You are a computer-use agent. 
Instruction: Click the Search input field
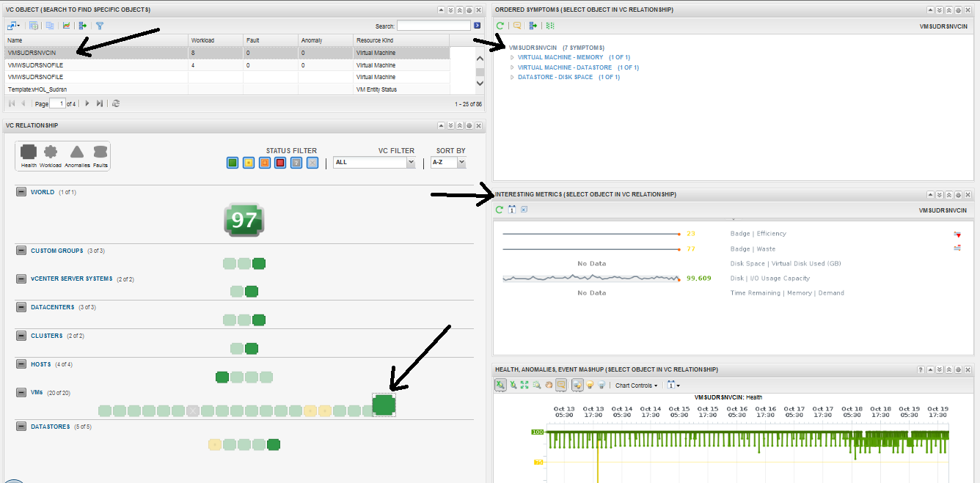click(434, 26)
